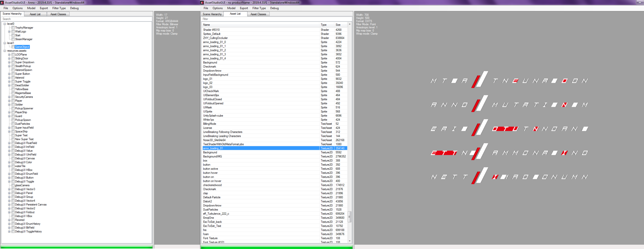This screenshot has height=249, width=644.
Task: Select the checkeredwood texture row
Action: coord(274,185)
